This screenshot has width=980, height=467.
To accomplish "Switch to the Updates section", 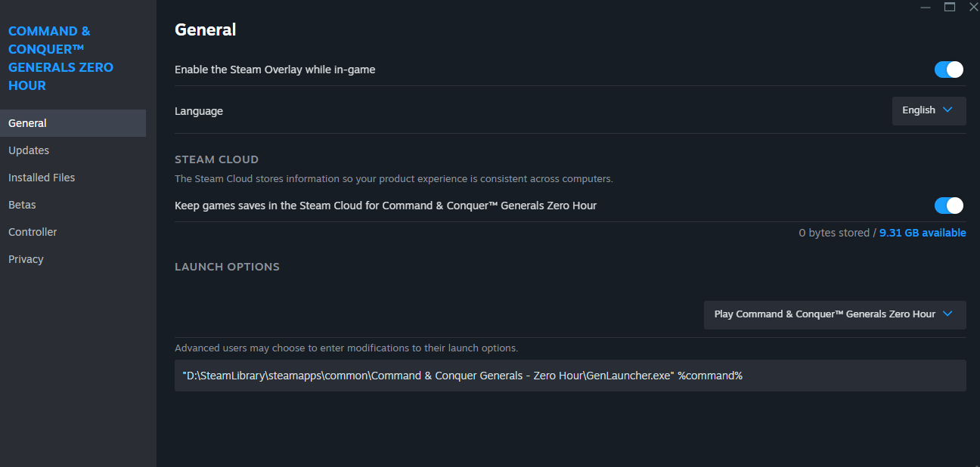I will click(x=29, y=150).
